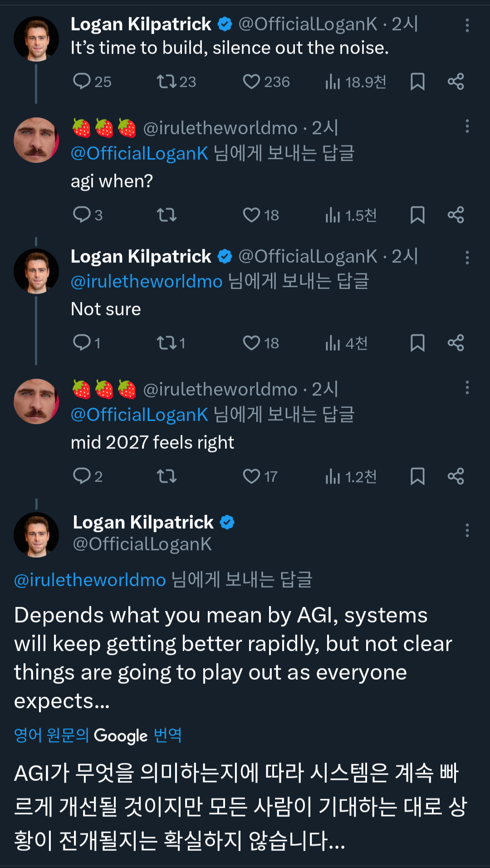Share the "Not sure" tweet
The height and width of the screenshot is (868, 490).
pyautogui.click(x=456, y=343)
